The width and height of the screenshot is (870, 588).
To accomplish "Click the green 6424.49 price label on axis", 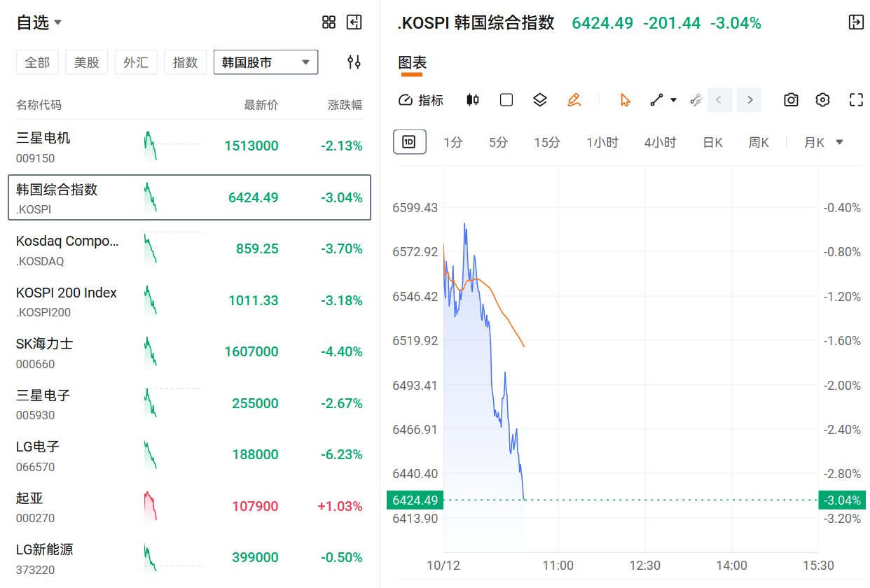I will pos(415,500).
